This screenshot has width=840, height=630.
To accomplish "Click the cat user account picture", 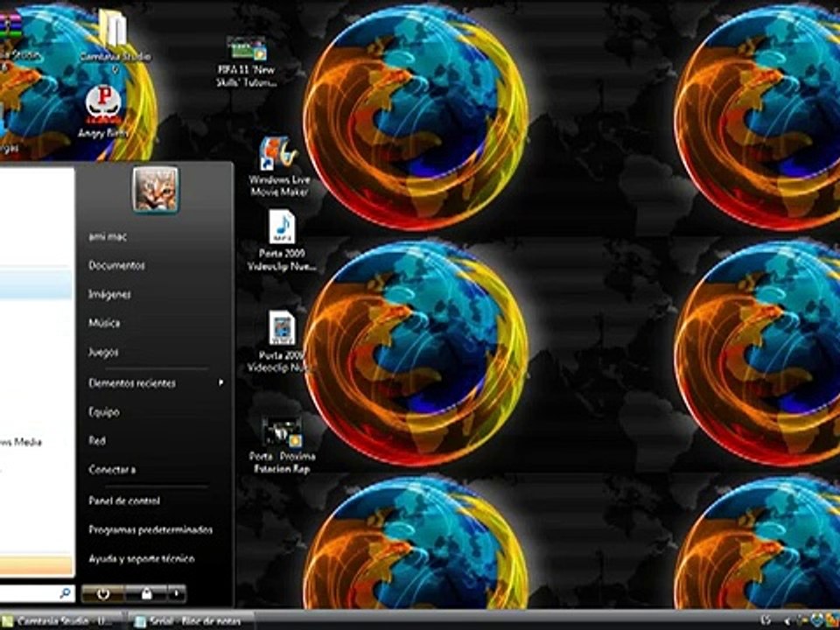I will point(156,189).
